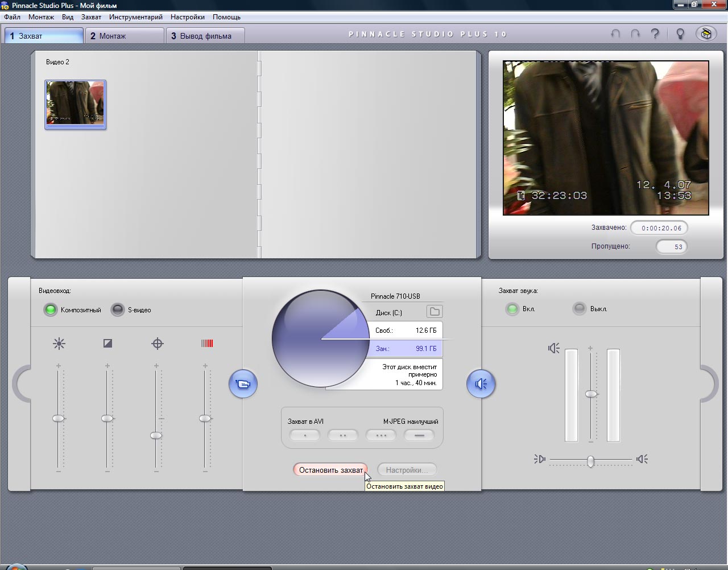The image size is (728, 570).
Task: Open the Инструментарий menu
Action: point(135,17)
